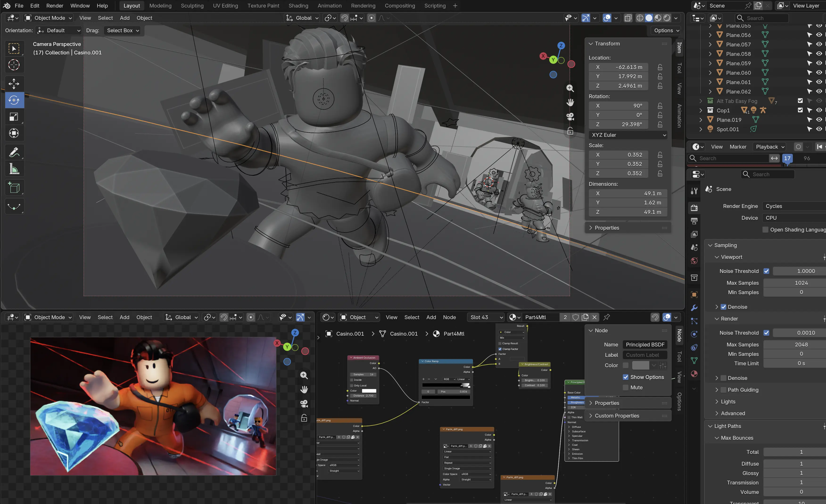Open the Material properties tab icon
The width and height of the screenshot is (826, 504).
[694, 374]
